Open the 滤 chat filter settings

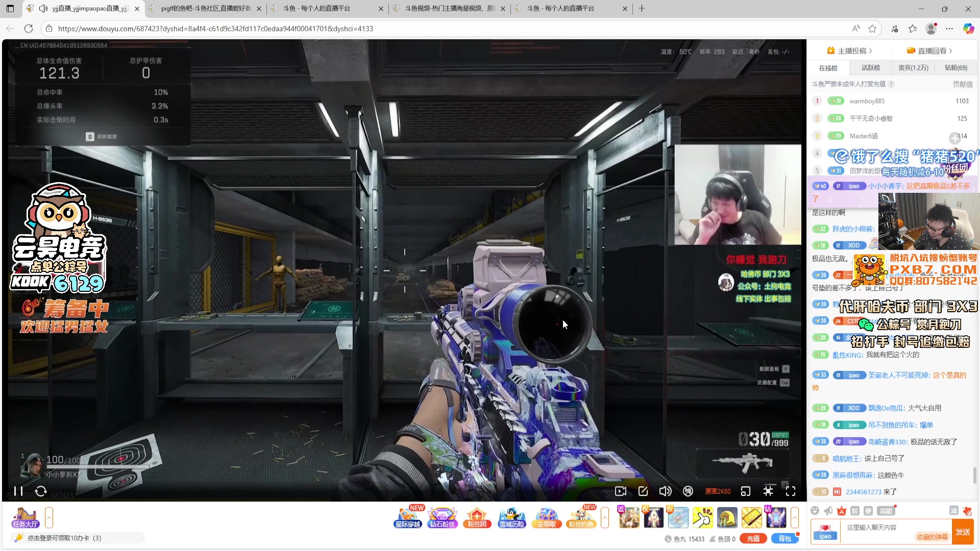[953, 511]
